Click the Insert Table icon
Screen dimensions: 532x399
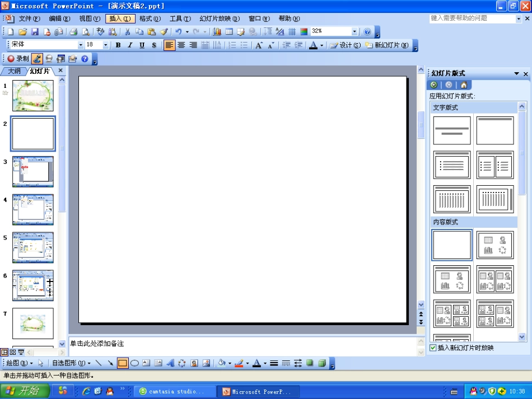pos(230,31)
